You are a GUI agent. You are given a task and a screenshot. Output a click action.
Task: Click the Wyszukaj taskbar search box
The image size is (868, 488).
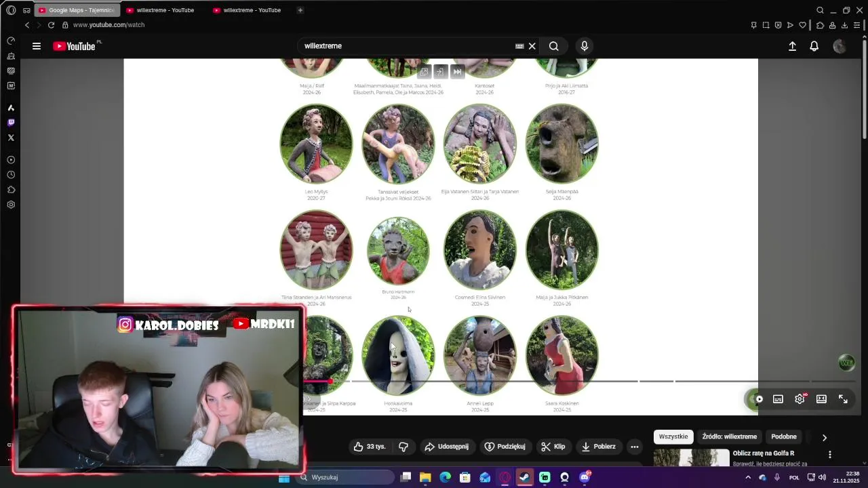[346, 477]
